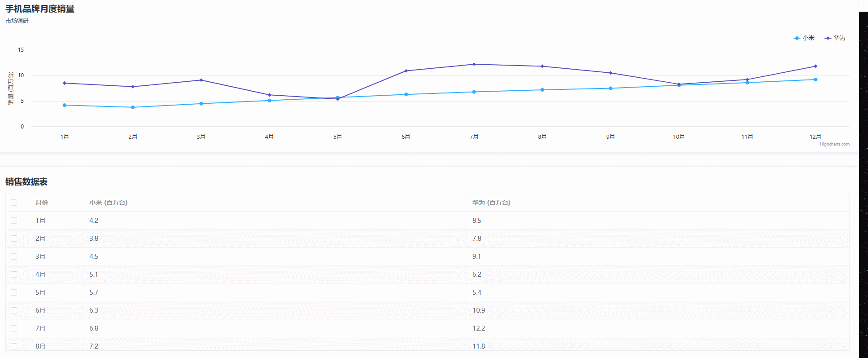This screenshot has height=358, width=868.
Task: Click the 12.2 cell in 7月 row
Action: [x=658, y=328]
